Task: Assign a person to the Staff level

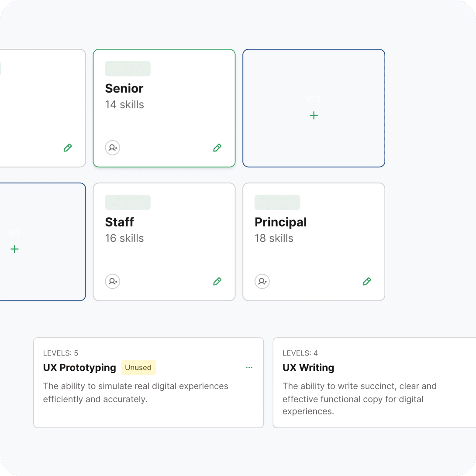Action: [x=113, y=282]
